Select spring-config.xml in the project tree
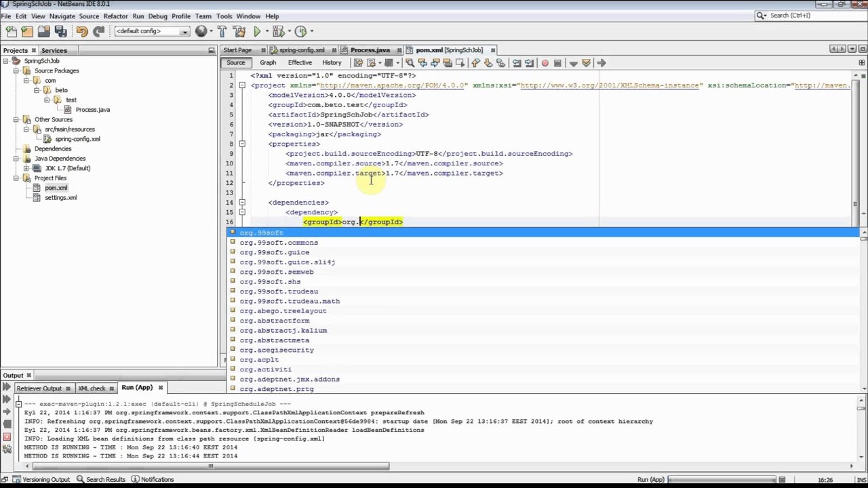 coord(78,139)
